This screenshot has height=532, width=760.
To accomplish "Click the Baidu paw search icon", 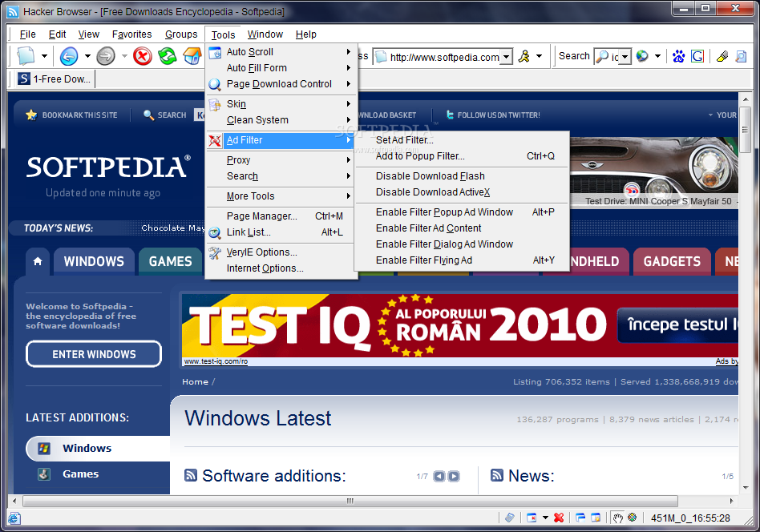I will [678, 57].
